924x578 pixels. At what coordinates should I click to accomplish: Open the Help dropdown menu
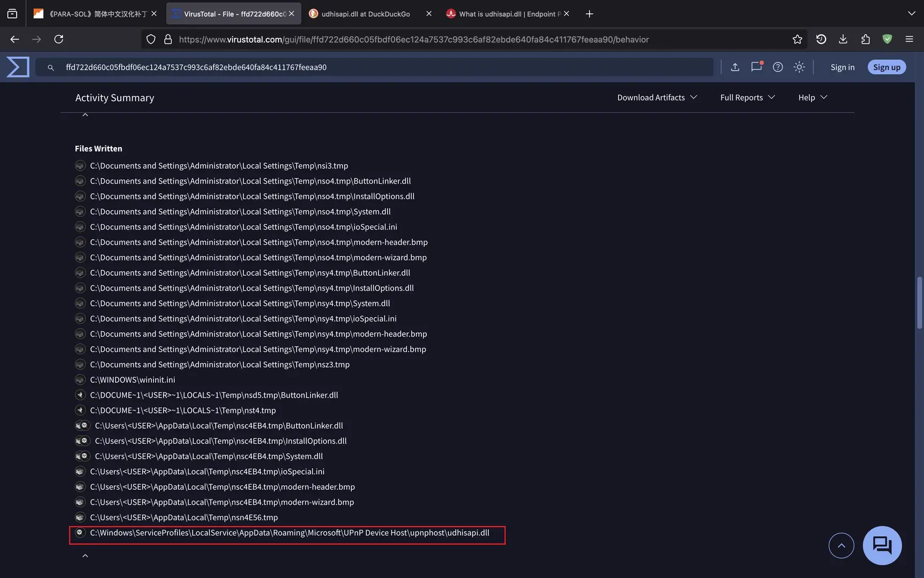(813, 97)
